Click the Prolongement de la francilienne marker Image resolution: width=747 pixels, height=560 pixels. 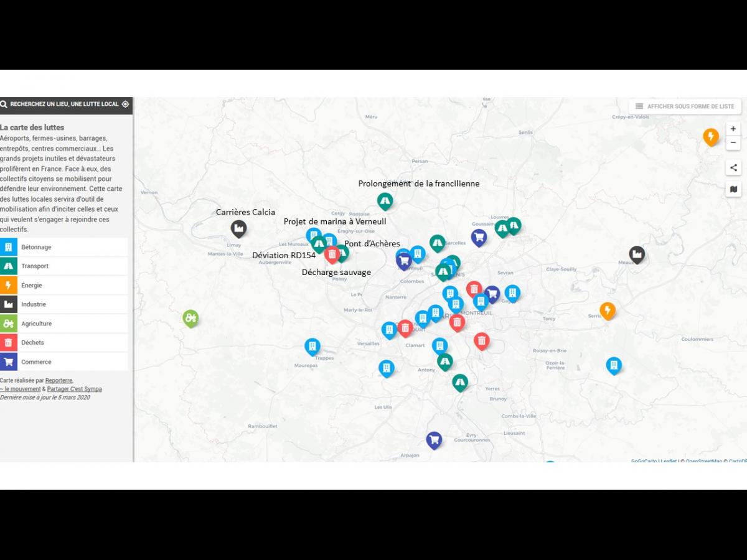coord(385,201)
